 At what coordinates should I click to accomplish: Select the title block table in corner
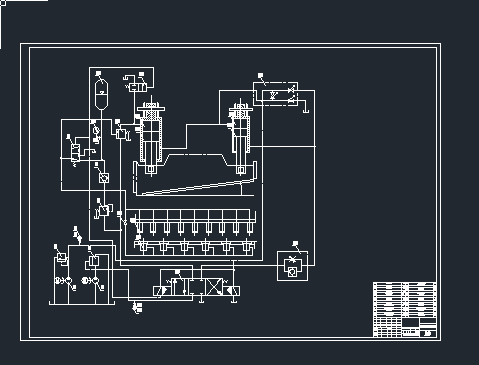click(405, 309)
